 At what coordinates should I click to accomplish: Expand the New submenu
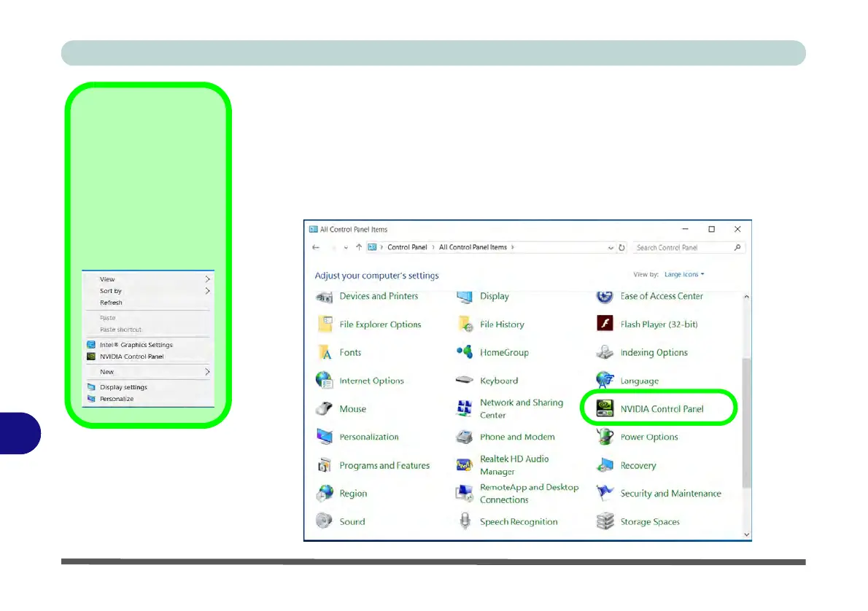point(148,371)
